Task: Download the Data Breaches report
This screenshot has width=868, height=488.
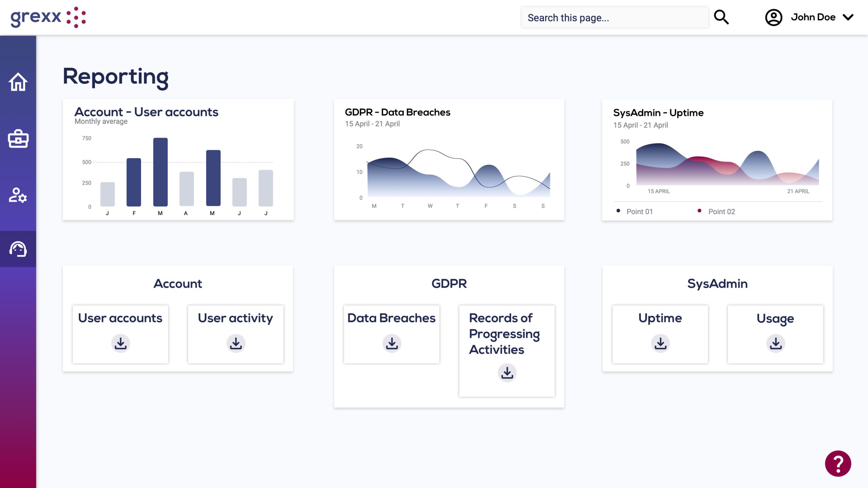Action: tap(392, 343)
